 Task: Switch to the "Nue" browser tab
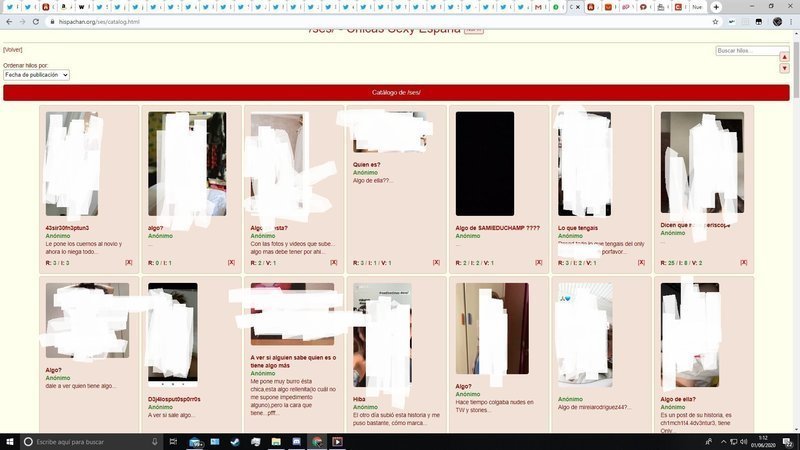click(696, 7)
